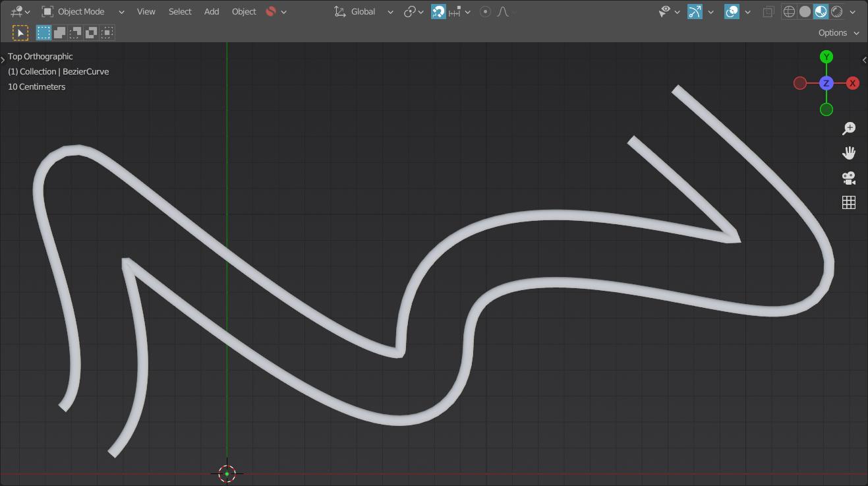Set selection mode to extend
Viewport: 868px width, 486px height.
pyautogui.click(x=59, y=32)
